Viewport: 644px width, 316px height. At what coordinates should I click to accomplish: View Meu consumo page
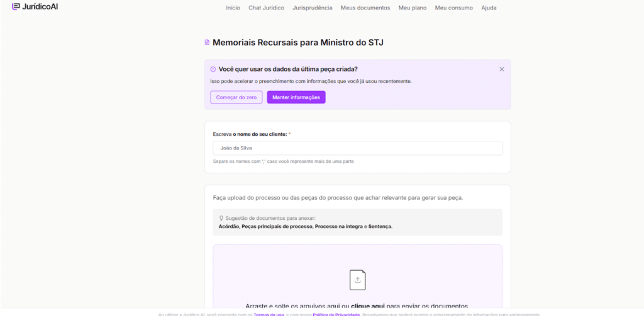(454, 8)
